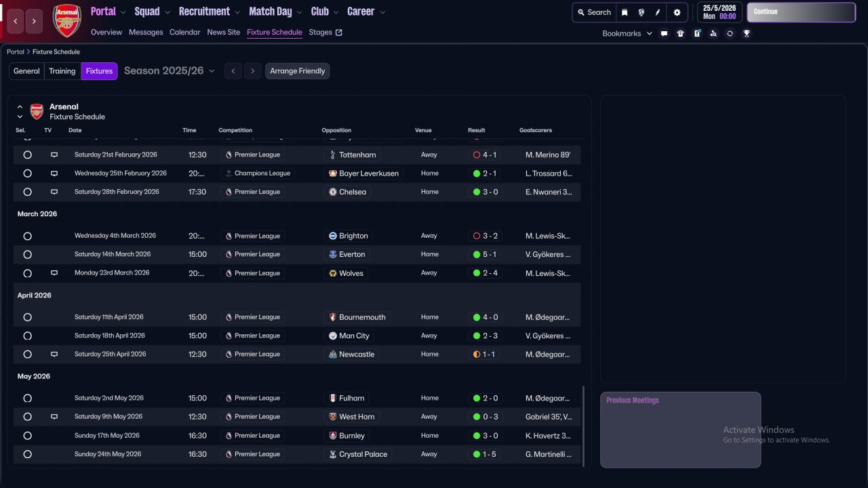Go back with the navigation left arrow
Screen dimensions: 868x488
pos(16,22)
